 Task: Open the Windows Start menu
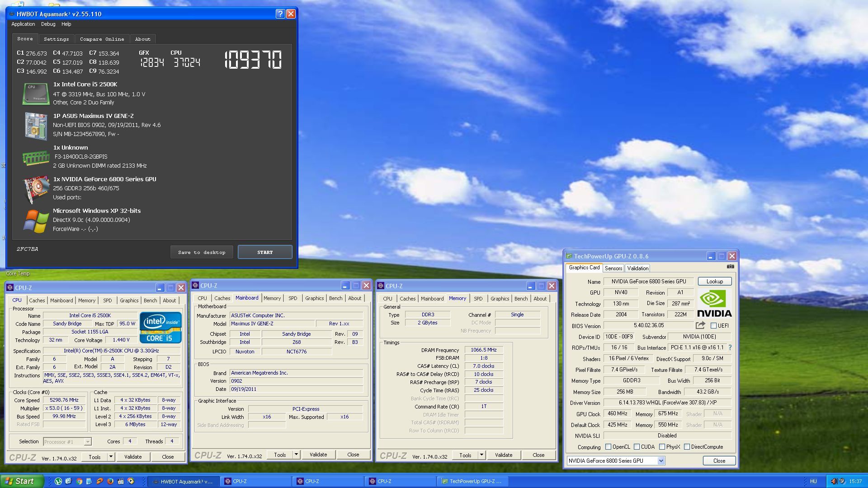click(x=22, y=481)
